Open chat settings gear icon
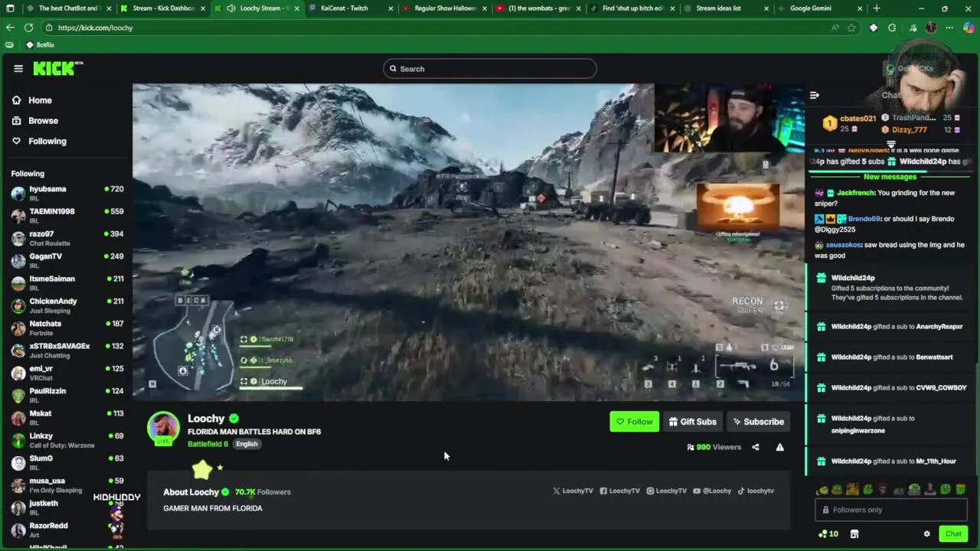Image resolution: width=980 pixels, height=551 pixels. pos(926,534)
